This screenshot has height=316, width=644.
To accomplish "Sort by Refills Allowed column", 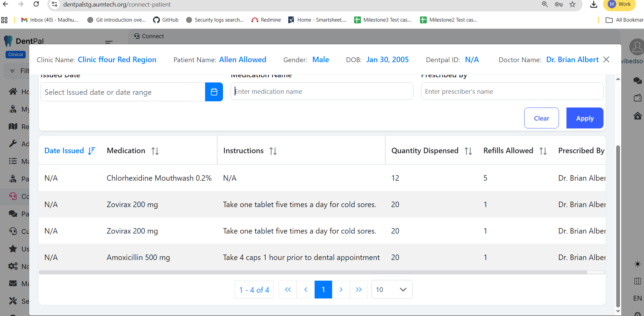I will (543, 151).
